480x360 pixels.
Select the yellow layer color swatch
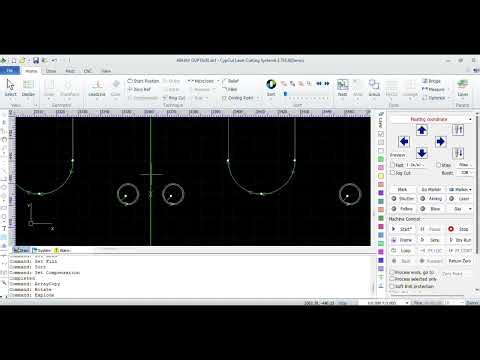(x=381, y=176)
